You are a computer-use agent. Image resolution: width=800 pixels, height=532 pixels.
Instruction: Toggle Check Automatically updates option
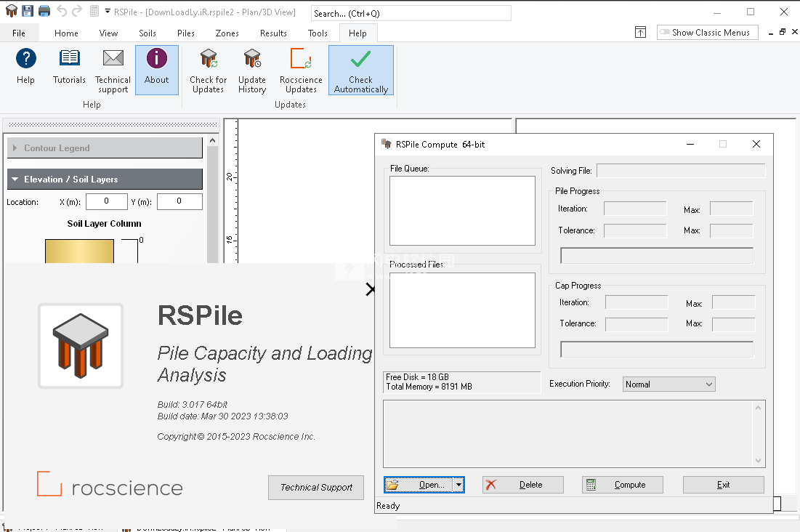[360, 70]
